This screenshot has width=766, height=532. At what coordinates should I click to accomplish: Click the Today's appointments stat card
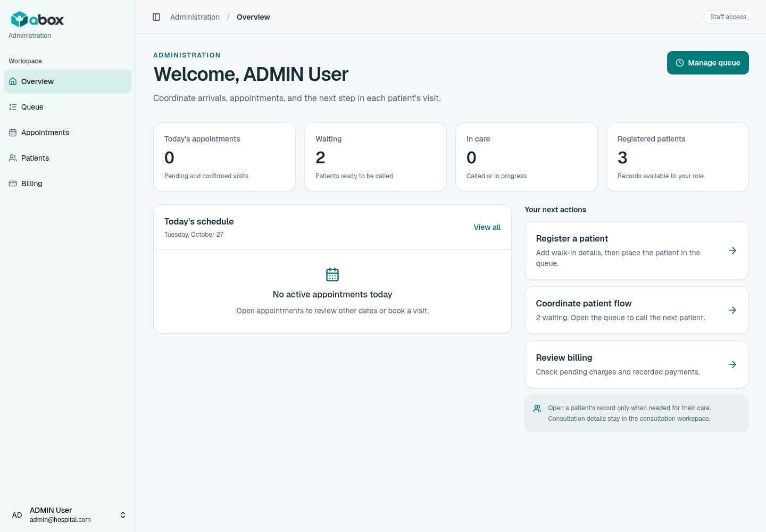click(224, 157)
